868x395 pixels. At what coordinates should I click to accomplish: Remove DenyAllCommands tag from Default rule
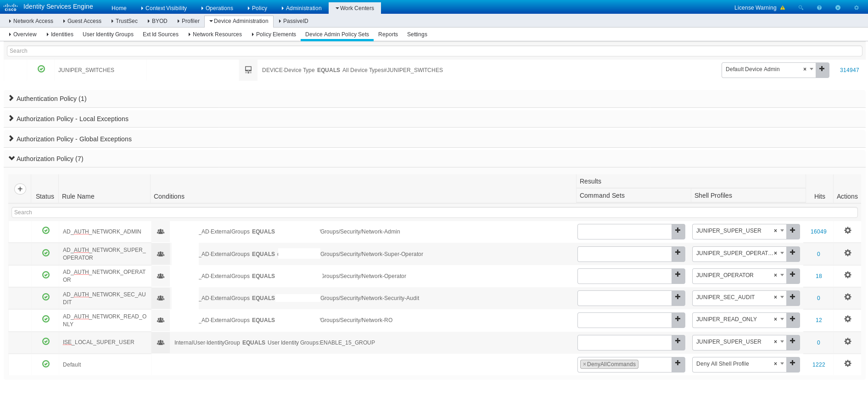pos(584,364)
